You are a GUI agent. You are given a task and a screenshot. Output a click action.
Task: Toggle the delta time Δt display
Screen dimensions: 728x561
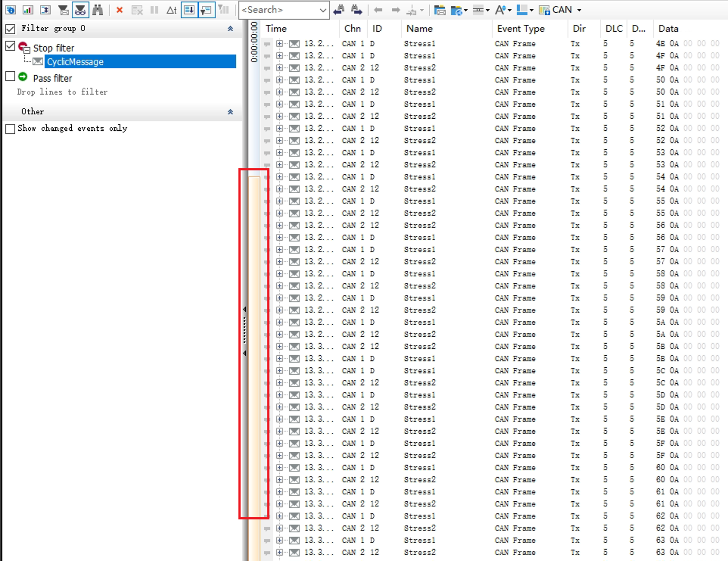coord(171,10)
